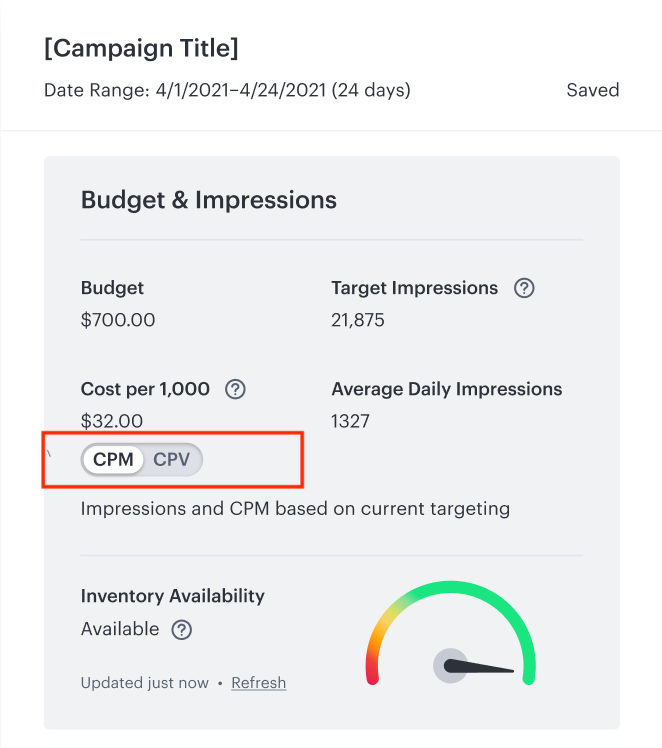Click the Budget & Impressions heading
Viewport: 662px width, 748px height.
pos(209,200)
